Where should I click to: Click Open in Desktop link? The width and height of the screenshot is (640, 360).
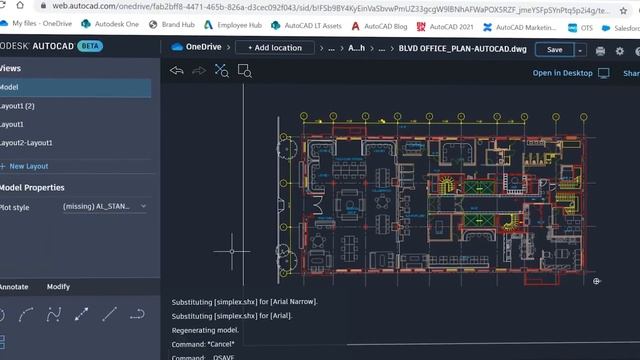pos(562,73)
